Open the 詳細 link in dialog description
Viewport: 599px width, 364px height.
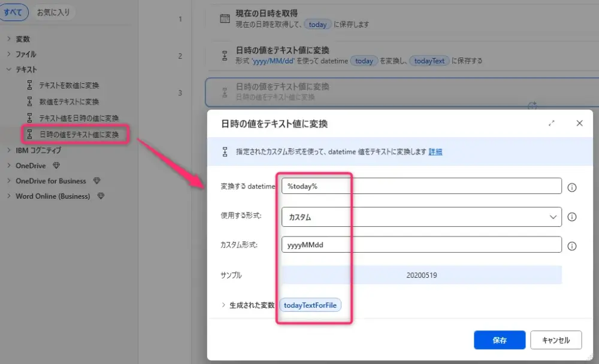pyautogui.click(x=435, y=152)
